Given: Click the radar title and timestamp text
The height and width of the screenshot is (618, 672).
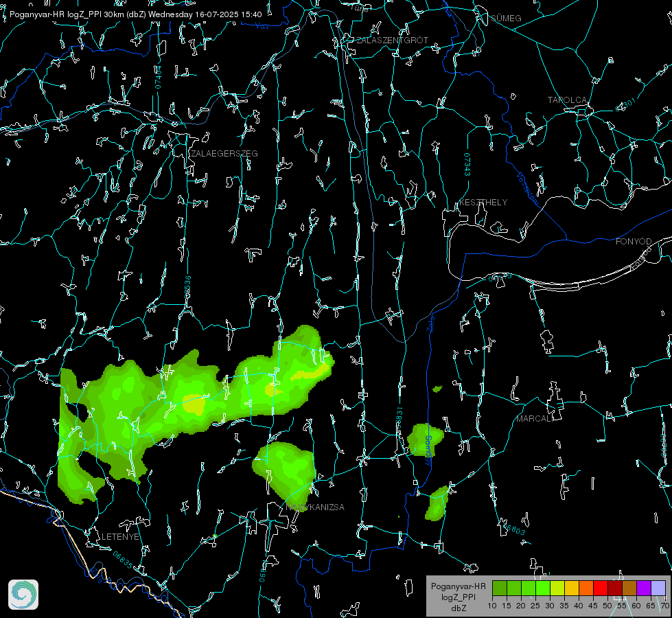Looking at the screenshot, I should 135,14.
